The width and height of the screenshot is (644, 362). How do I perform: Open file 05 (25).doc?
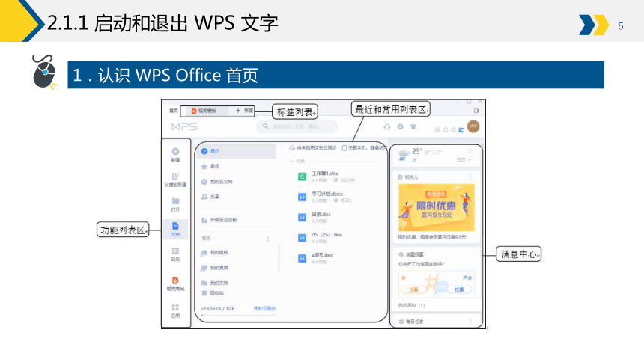(320, 238)
